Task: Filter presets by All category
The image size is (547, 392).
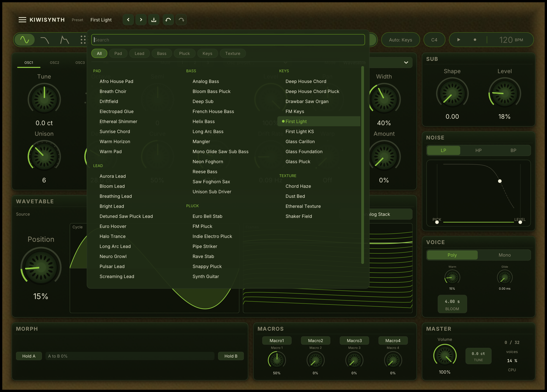Action: 99,53
